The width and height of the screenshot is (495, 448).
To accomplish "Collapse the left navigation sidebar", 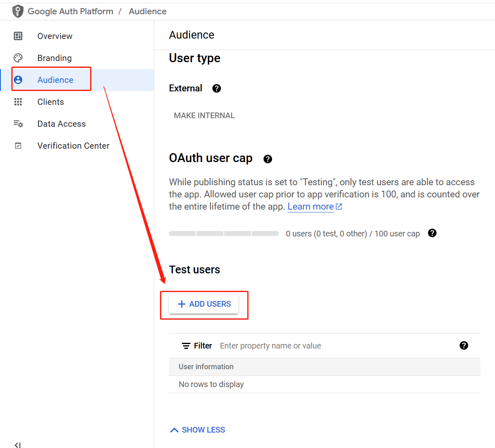I will click(x=17, y=444).
